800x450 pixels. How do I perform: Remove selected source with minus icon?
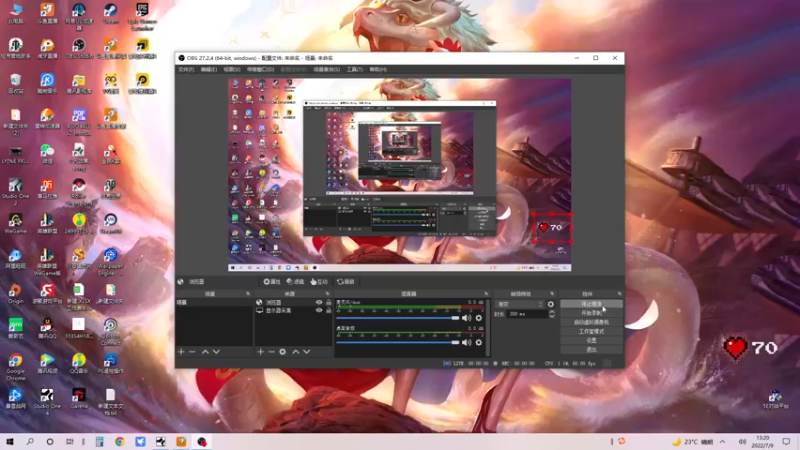(271, 352)
